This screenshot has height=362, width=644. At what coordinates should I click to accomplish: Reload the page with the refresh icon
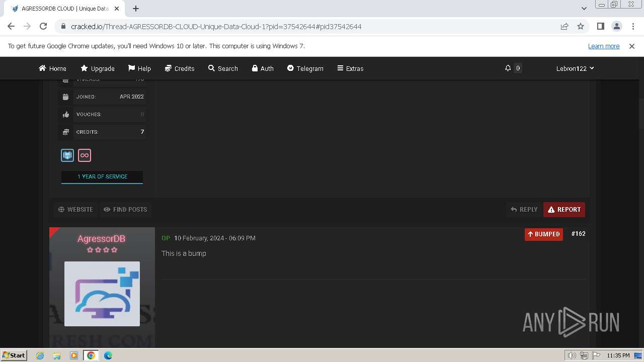[x=43, y=26]
